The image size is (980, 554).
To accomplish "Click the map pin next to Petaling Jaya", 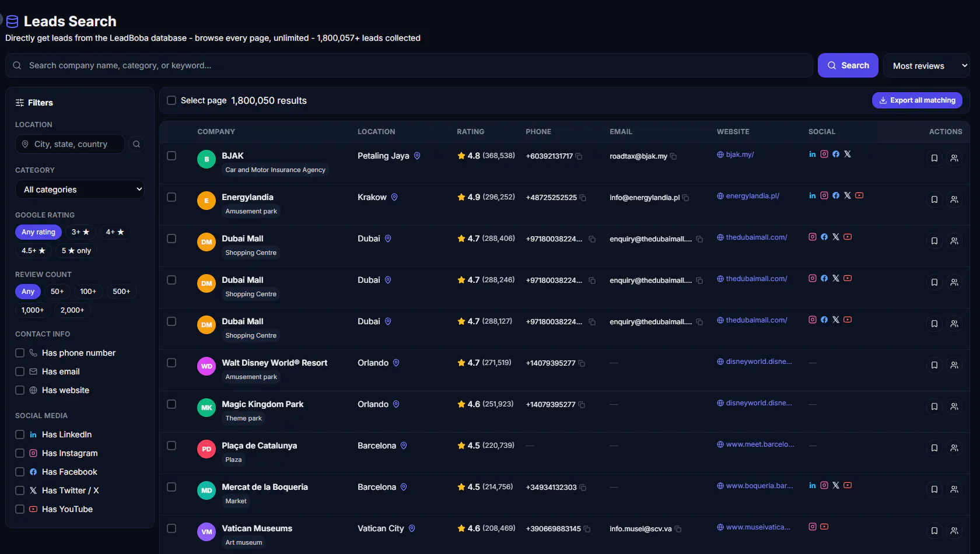I will click(417, 156).
